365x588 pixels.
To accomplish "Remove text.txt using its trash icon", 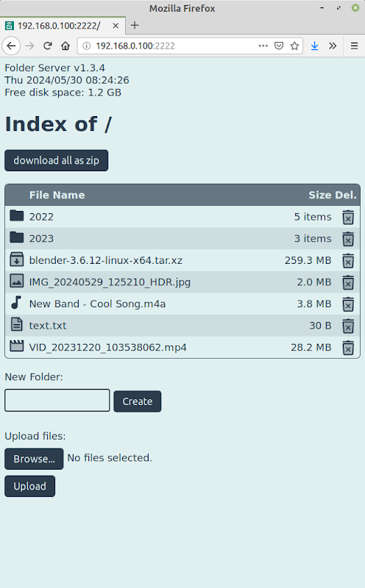I will pos(348,326).
